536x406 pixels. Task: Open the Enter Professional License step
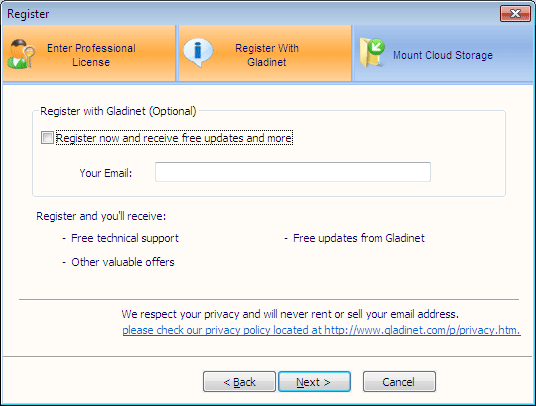click(x=89, y=53)
